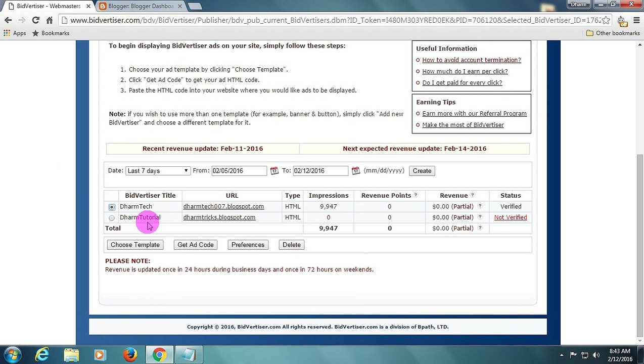Open the volume control in the system tray
644x364 pixels.
coord(596,355)
